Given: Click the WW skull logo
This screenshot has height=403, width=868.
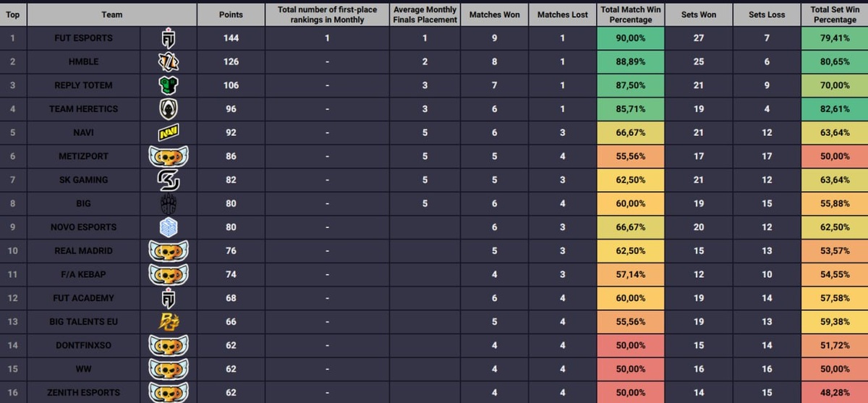Looking at the screenshot, I should click(x=168, y=369).
